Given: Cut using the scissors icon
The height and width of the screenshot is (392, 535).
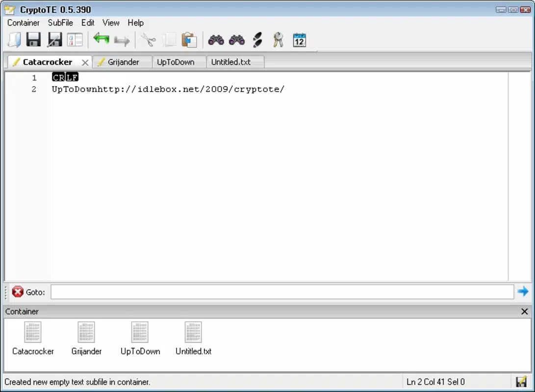Looking at the screenshot, I should point(149,40).
